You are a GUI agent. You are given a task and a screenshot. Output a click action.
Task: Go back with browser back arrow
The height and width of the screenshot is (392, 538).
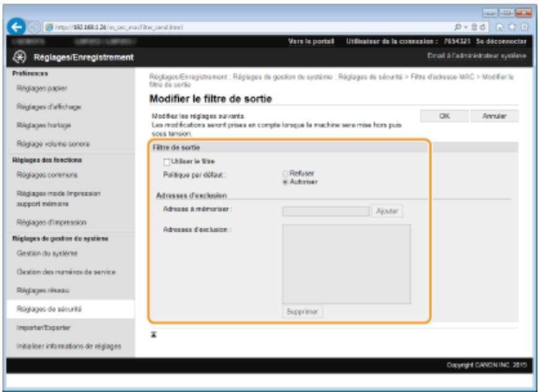coord(16,27)
